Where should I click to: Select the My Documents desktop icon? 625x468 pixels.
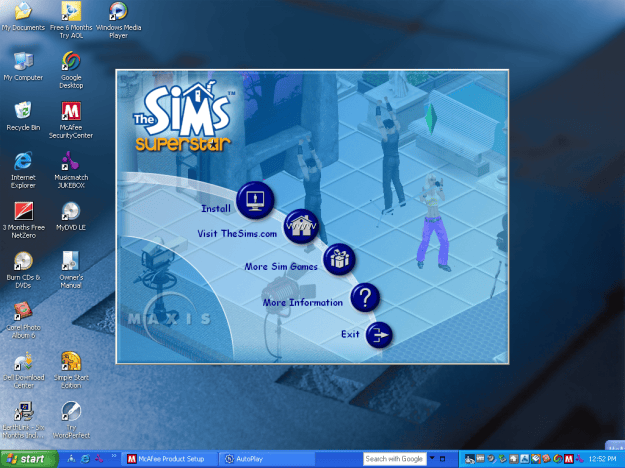tap(23, 17)
